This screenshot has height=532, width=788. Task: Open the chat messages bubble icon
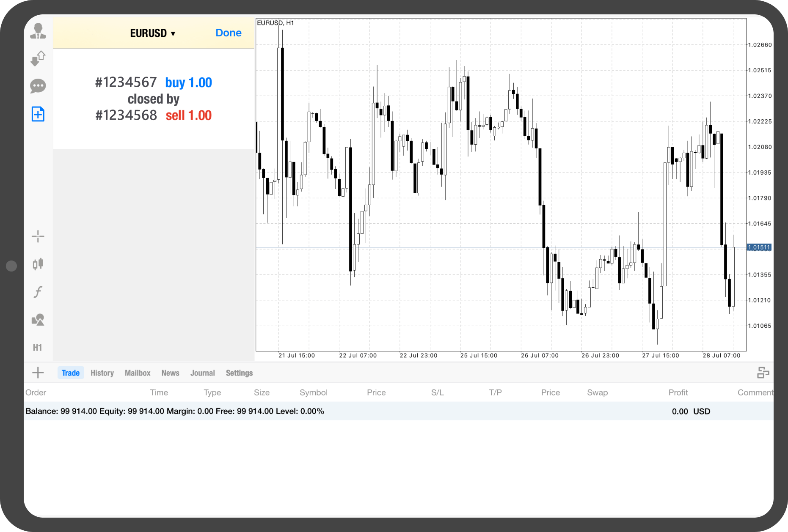38,86
